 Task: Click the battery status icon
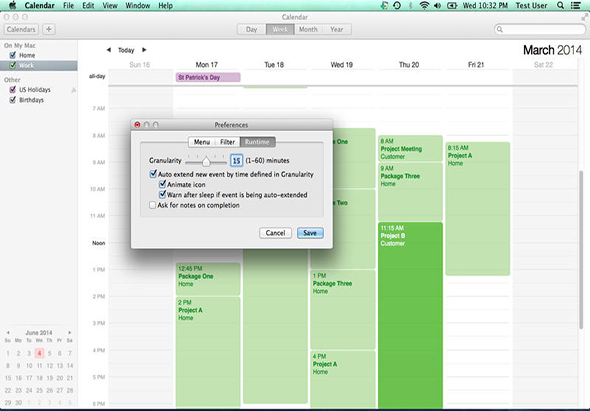(x=452, y=5)
